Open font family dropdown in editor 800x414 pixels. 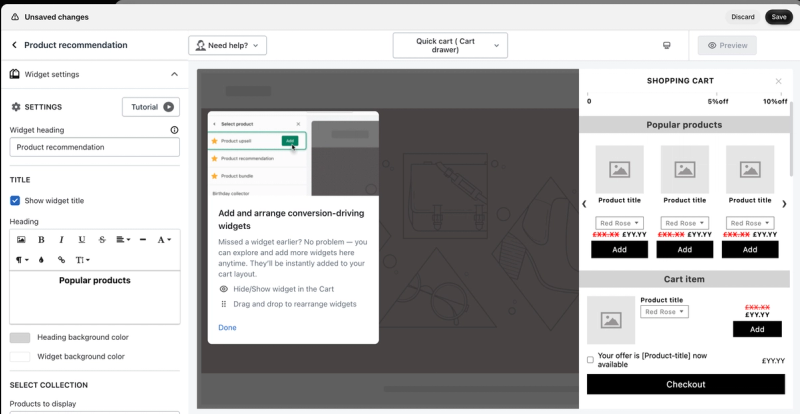164,239
